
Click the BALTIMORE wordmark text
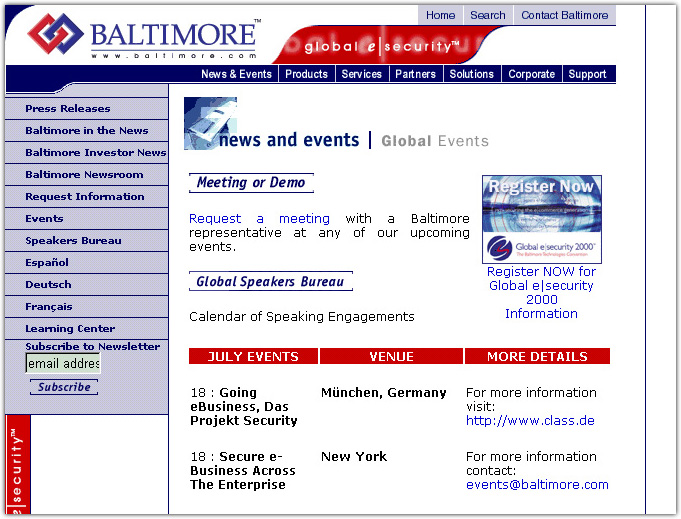(x=173, y=35)
